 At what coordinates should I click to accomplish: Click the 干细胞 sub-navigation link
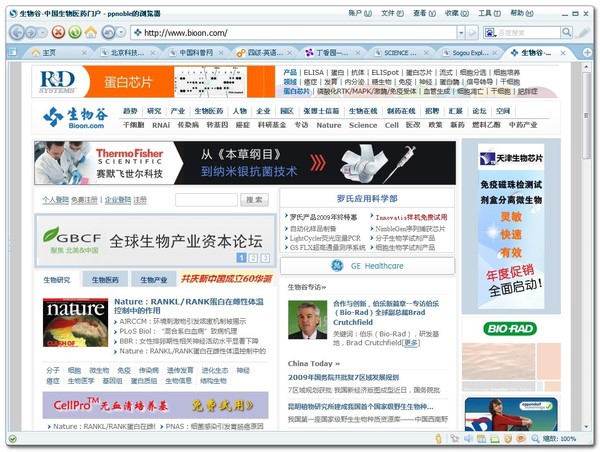click(133, 125)
